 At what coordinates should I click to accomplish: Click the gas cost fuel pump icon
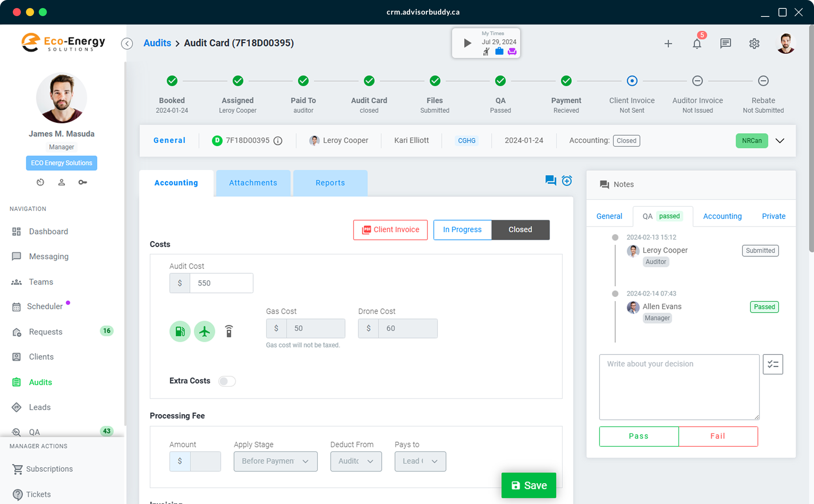click(180, 331)
